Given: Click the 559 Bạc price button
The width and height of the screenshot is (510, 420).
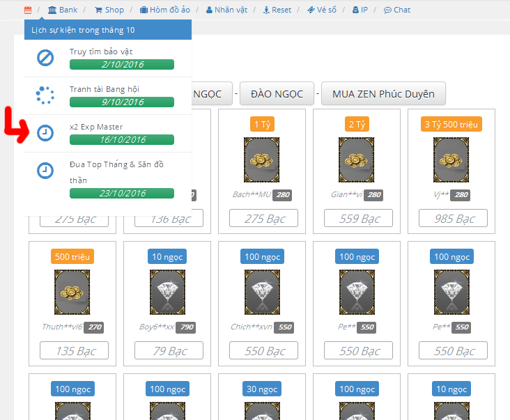Looking at the screenshot, I should 358,218.
